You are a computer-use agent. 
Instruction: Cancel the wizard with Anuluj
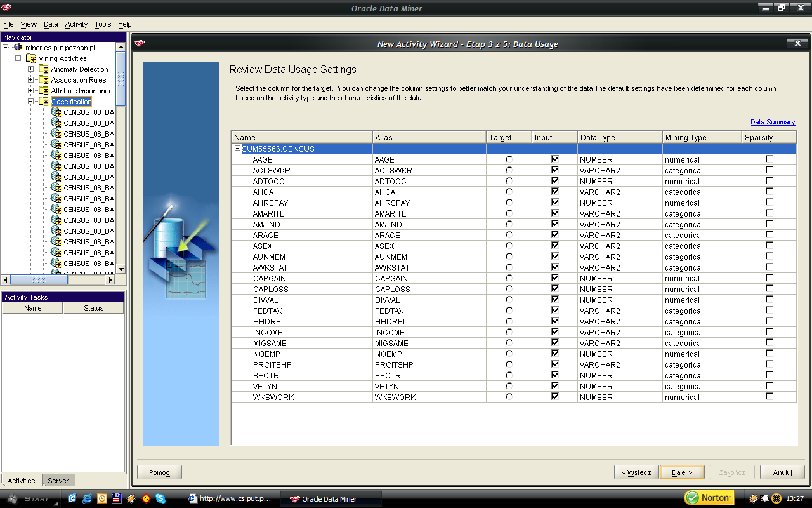click(783, 472)
